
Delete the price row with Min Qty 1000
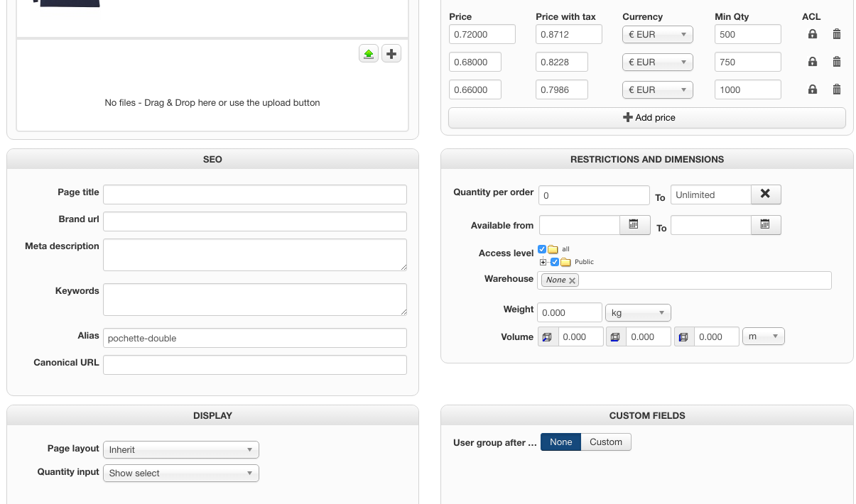point(837,89)
